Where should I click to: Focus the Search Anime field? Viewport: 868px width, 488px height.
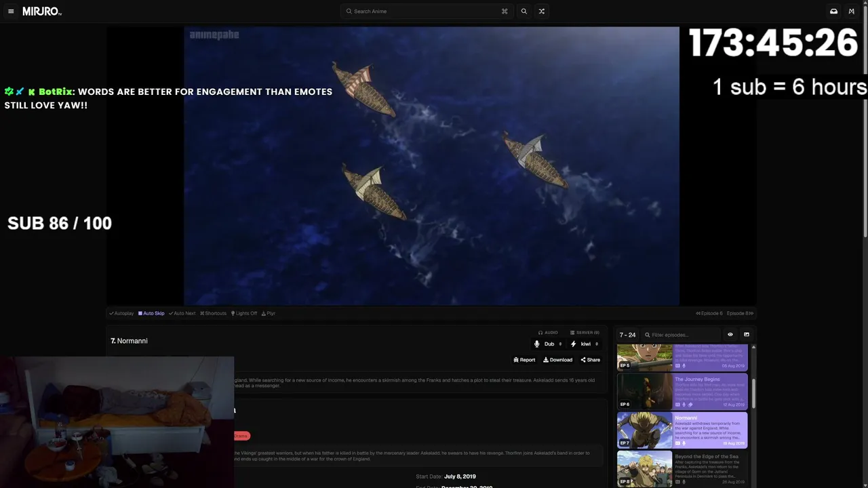(x=426, y=12)
